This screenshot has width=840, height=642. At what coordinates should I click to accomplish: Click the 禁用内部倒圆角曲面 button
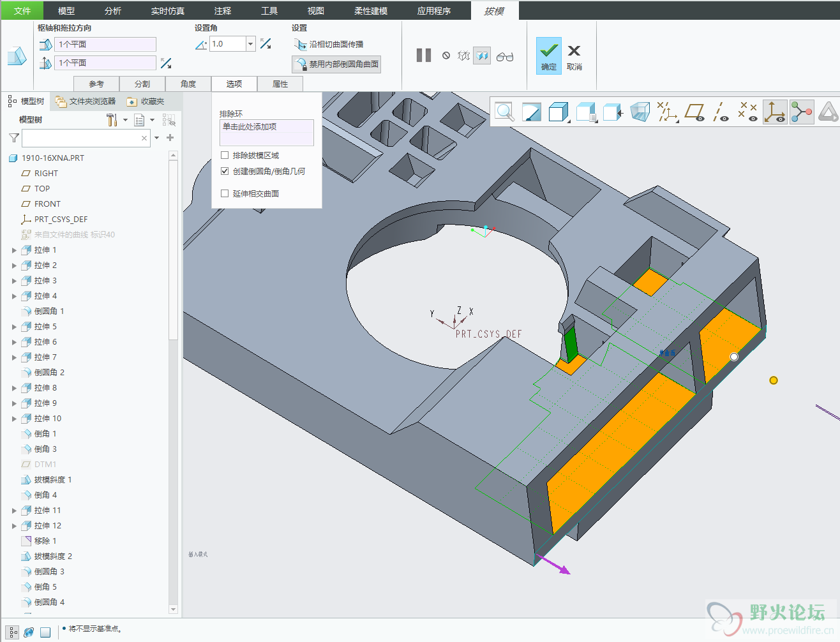pos(337,64)
